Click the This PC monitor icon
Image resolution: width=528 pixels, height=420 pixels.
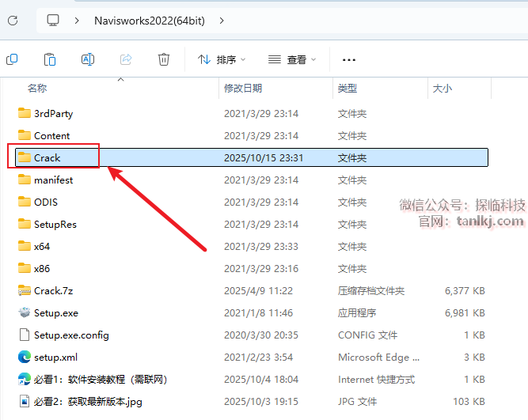coord(54,20)
